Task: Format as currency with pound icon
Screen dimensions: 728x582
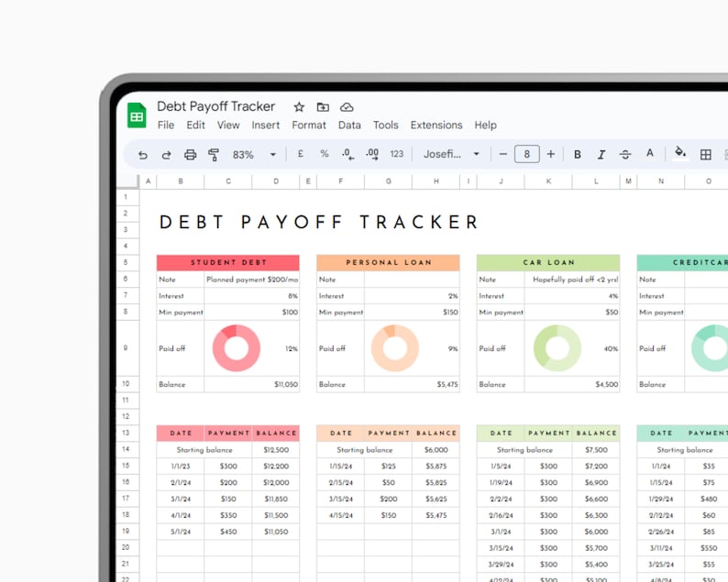Action: (x=301, y=154)
